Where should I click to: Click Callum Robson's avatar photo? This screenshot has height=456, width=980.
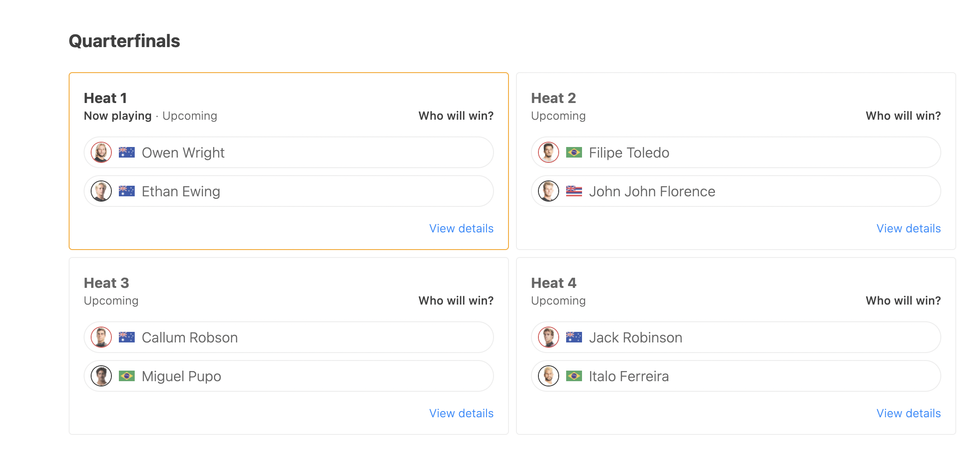[x=101, y=337]
